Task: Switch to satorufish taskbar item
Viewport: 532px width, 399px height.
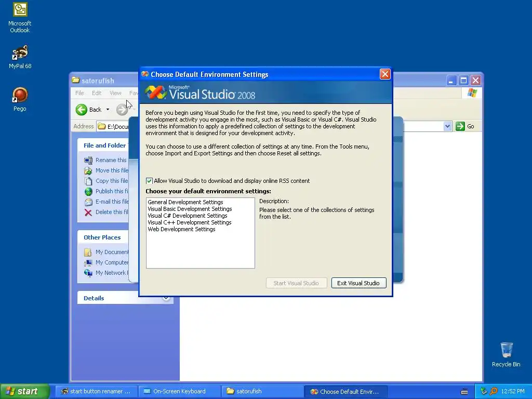Action: (262, 391)
